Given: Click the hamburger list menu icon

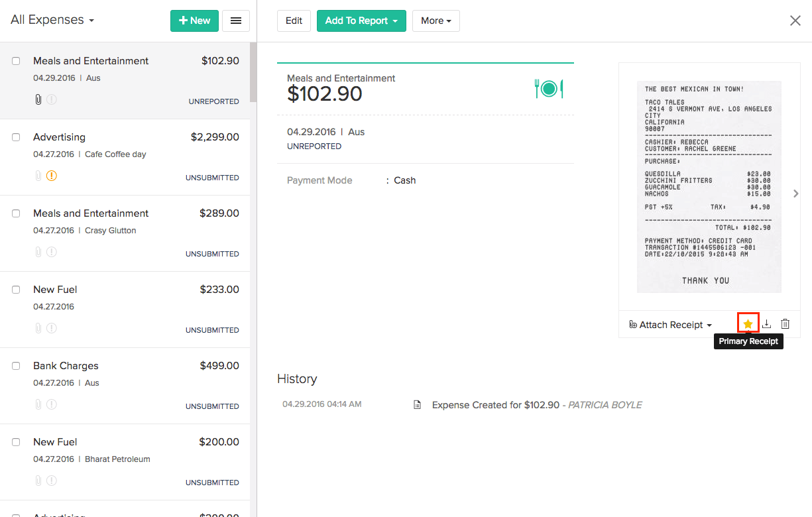Looking at the screenshot, I should coord(235,21).
